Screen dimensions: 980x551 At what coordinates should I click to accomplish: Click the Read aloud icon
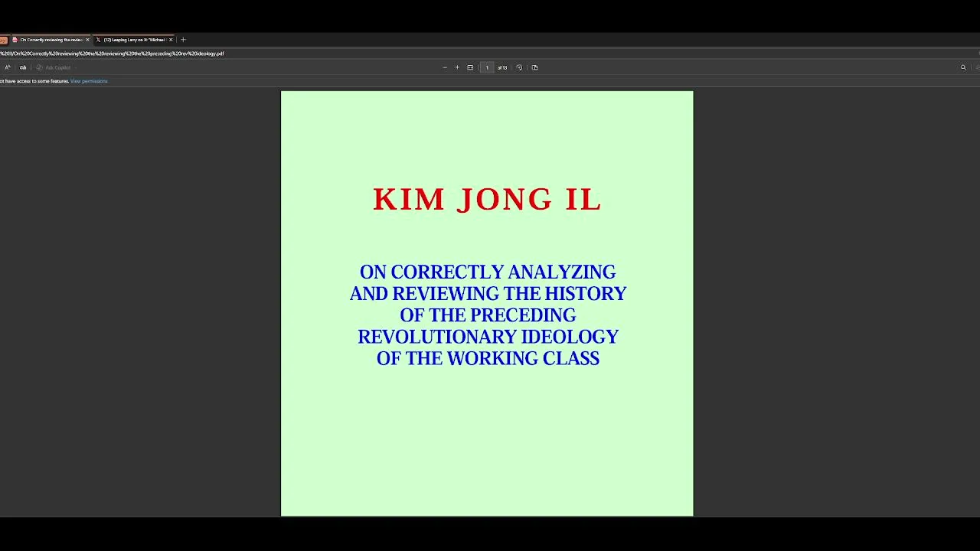[x=8, y=67]
